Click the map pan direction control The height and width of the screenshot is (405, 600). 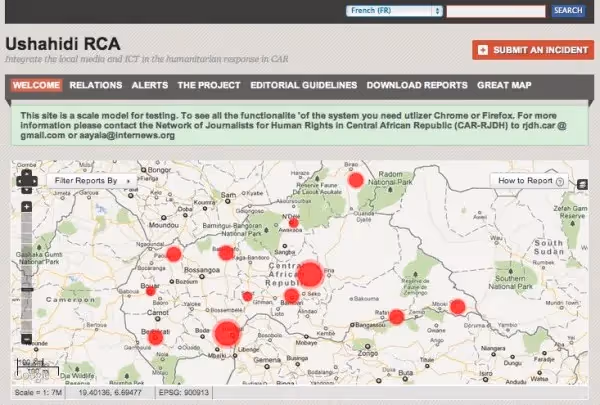(x=27, y=181)
